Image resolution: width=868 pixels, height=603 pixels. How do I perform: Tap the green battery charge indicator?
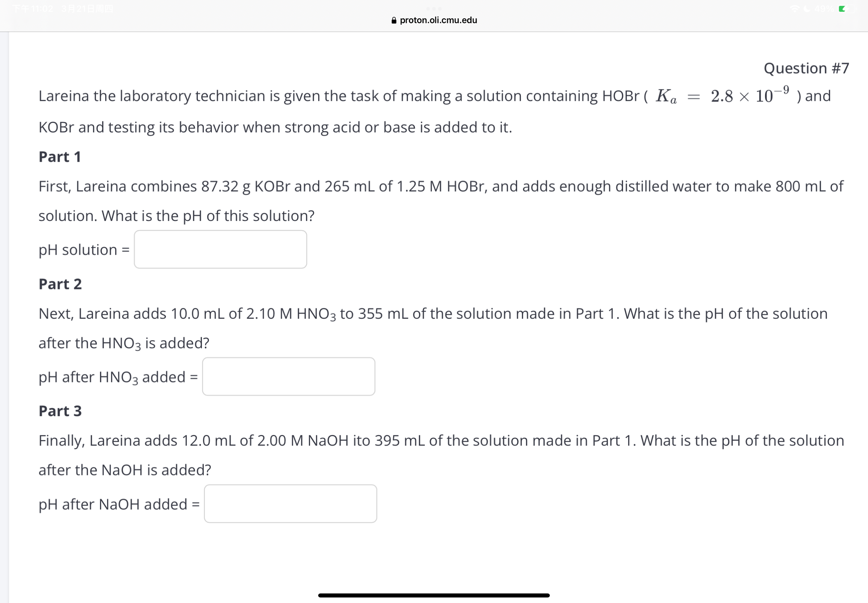[843, 10]
